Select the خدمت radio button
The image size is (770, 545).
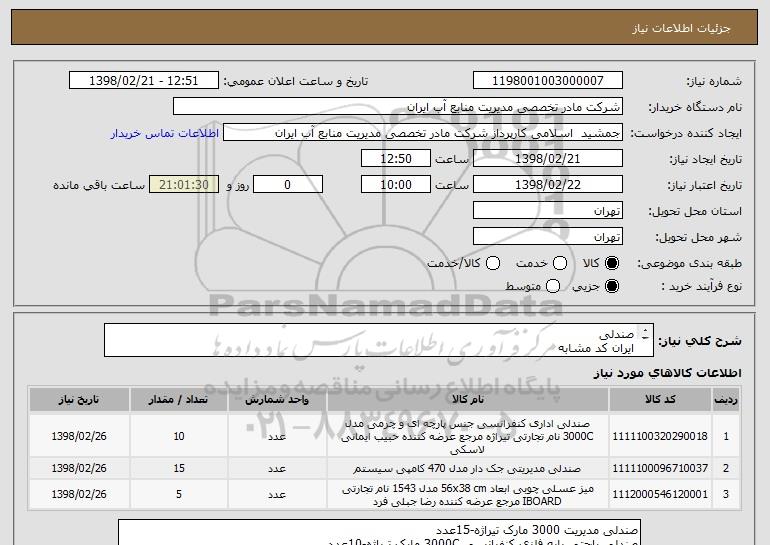coord(560,263)
